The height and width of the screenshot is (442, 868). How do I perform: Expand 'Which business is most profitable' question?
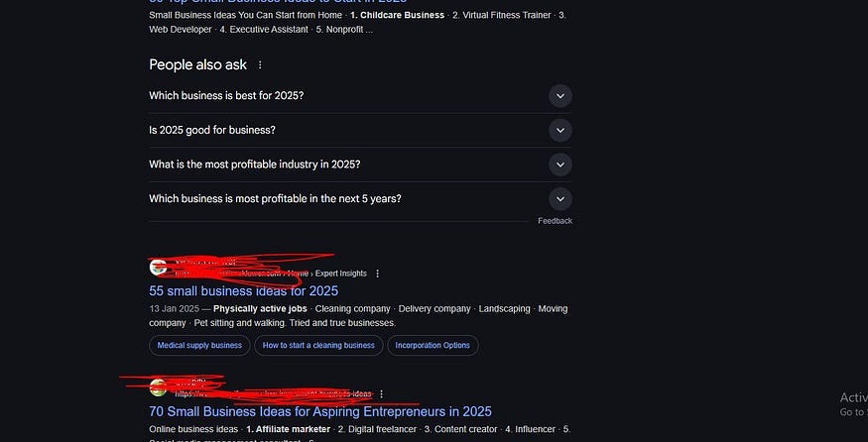click(x=560, y=199)
